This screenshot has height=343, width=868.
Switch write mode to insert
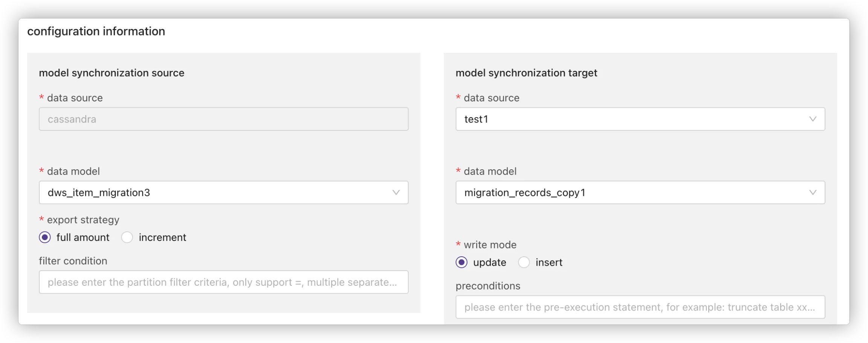[x=524, y=262]
